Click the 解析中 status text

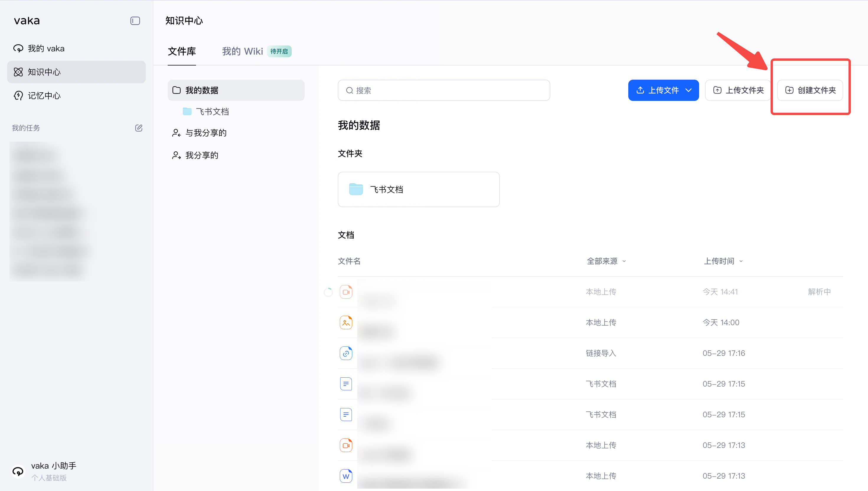[x=819, y=292]
